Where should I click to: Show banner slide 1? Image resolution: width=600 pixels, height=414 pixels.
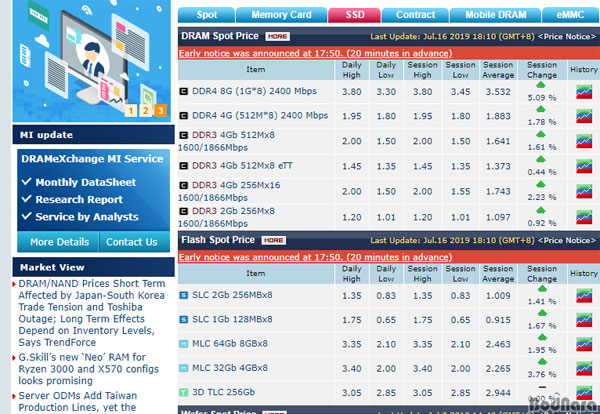[x=130, y=111]
